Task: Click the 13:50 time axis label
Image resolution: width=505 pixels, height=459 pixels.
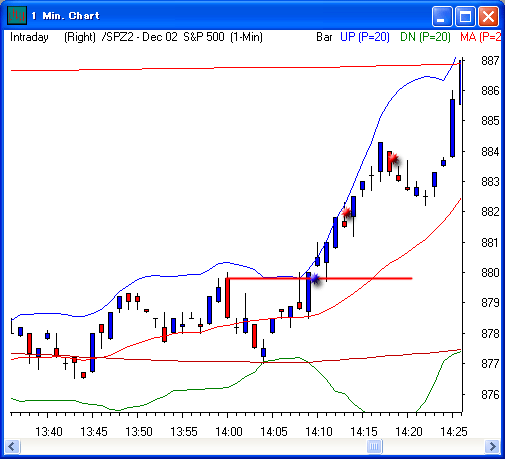Action: 139,432
